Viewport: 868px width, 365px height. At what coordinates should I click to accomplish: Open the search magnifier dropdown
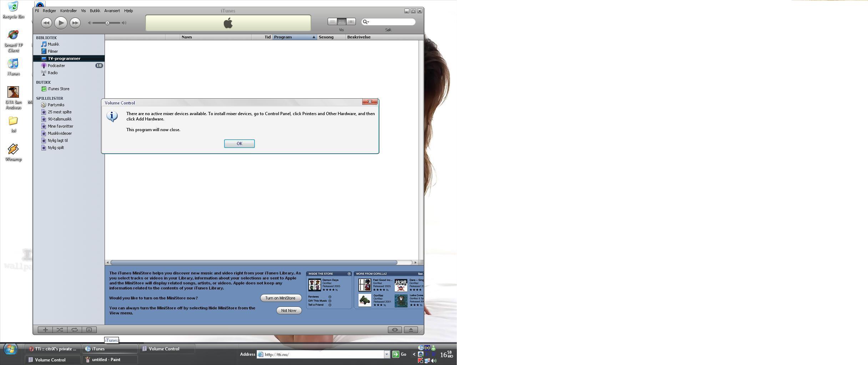pyautogui.click(x=365, y=22)
